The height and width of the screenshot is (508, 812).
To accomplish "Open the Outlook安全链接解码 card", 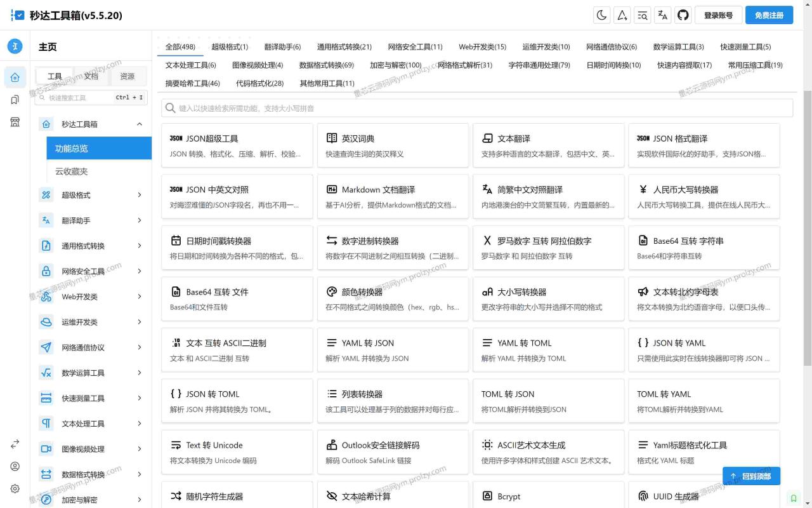I will coord(393,452).
